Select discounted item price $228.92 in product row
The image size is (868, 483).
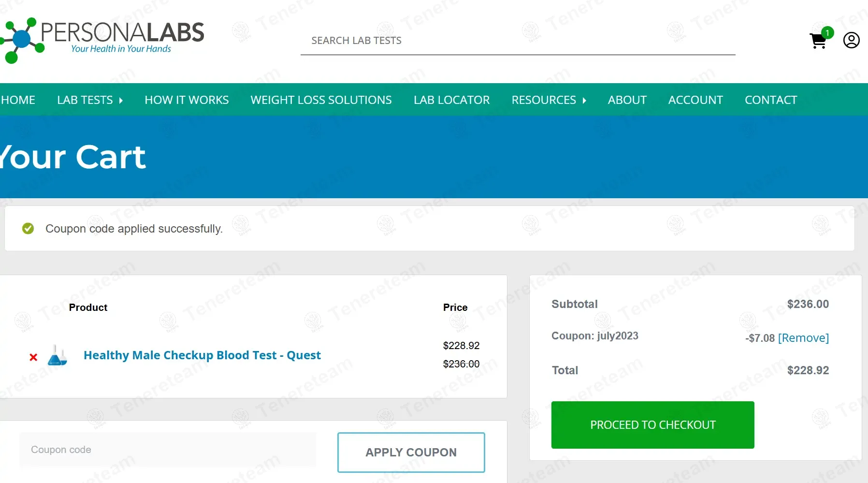[x=461, y=346]
